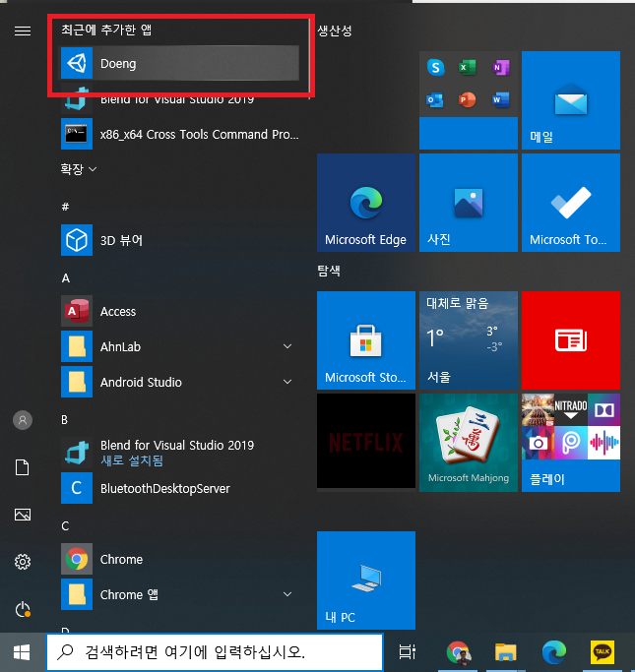Expand the Chrome 앱 folder chevron
The height and width of the screenshot is (672, 635).
(x=287, y=594)
